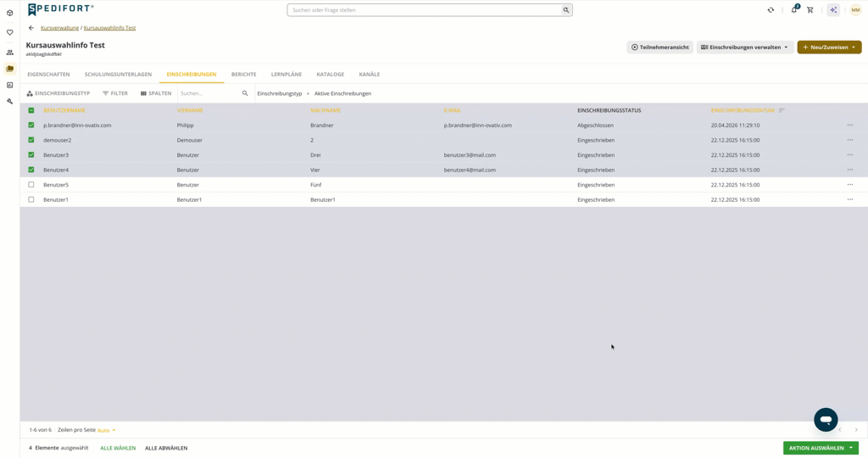Click the Abgeschlossen status cell

[595, 126]
